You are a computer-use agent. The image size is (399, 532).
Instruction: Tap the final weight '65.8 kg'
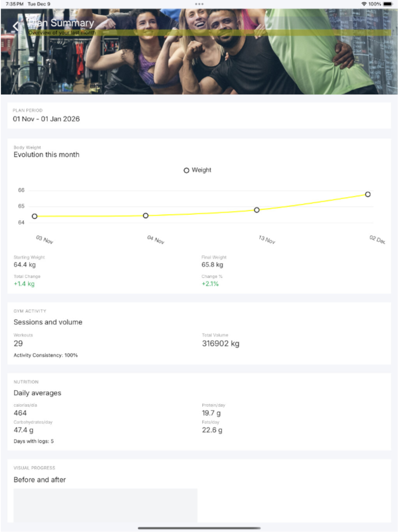pyautogui.click(x=212, y=265)
